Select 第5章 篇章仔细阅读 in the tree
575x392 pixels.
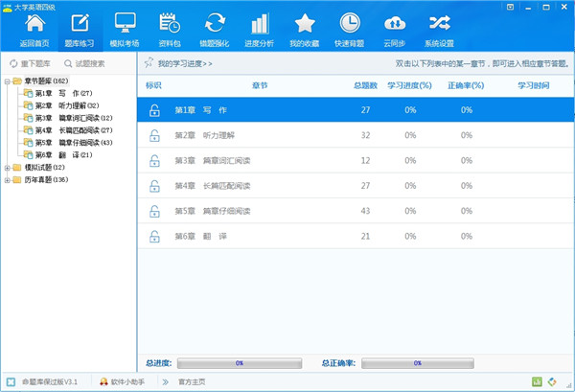point(74,143)
